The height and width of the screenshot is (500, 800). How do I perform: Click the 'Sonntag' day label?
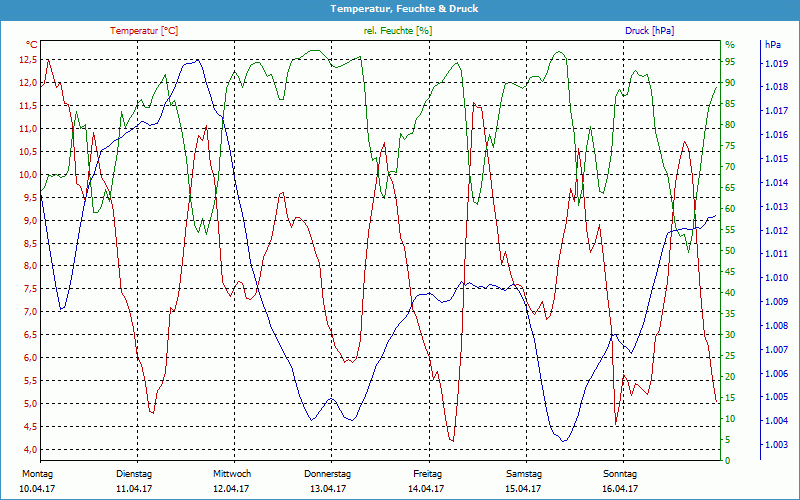pos(620,474)
